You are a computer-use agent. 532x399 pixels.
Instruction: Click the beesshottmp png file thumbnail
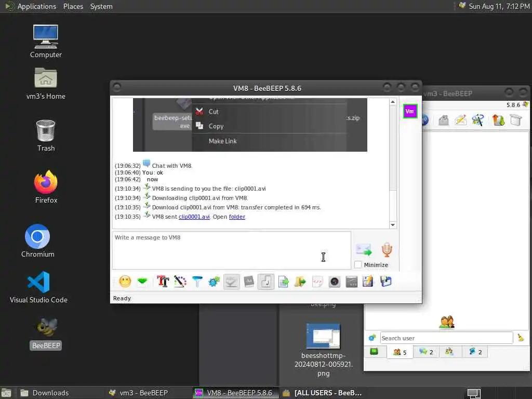[x=323, y=336]
